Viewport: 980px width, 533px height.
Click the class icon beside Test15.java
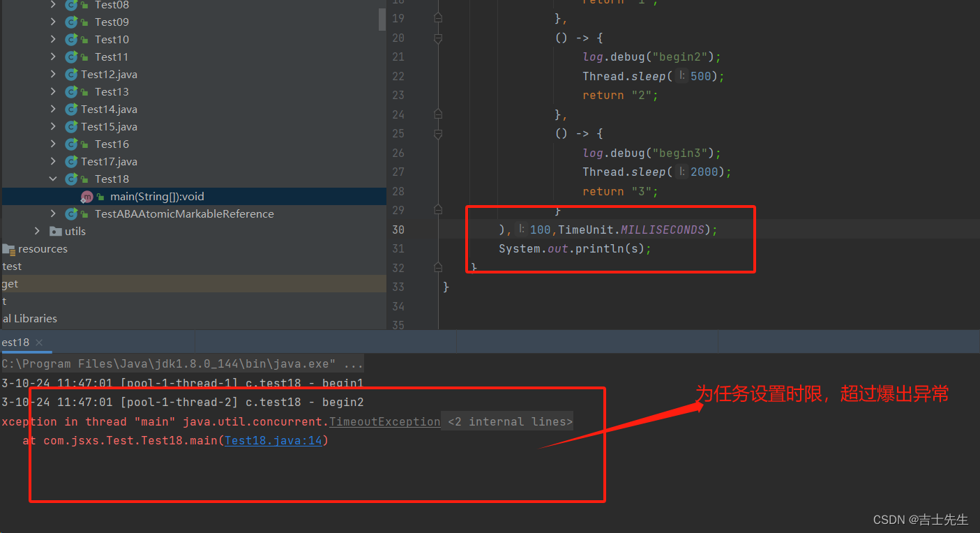click(71, 126)
